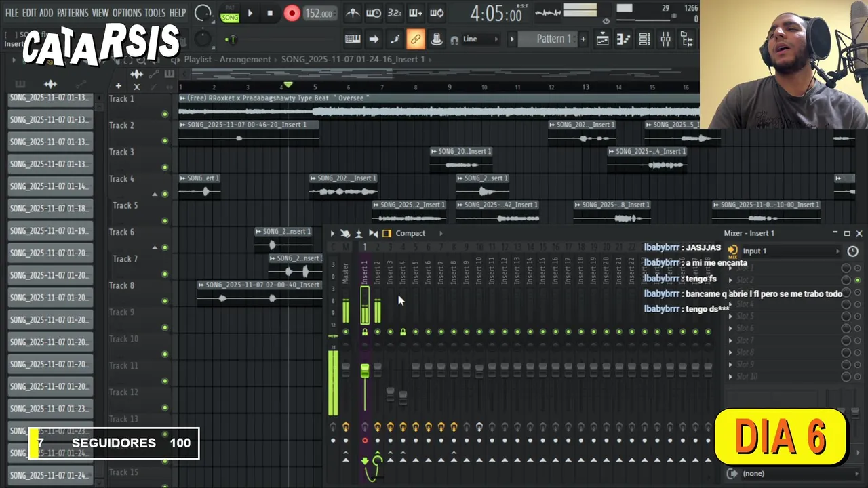Image resolution: width=868 pixels, height=488 pixels.
Task: Click the Insert 3 volume fader
Action: [x=390, y=392]
